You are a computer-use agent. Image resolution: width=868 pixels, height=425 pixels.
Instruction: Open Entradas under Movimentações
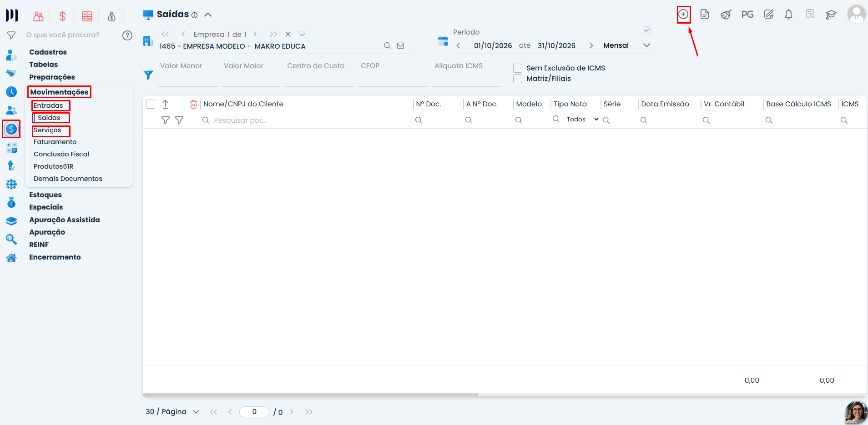click(x=48, y=105)
